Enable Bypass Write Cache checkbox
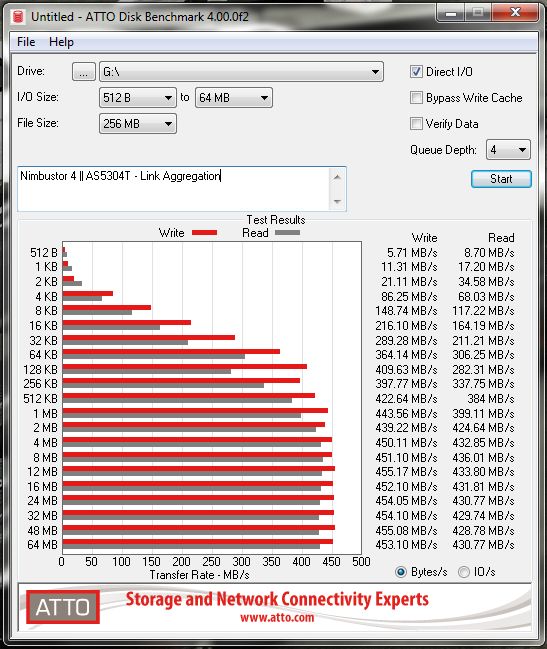The width and height of the screenshot is (547, 649). pos(416,98)
